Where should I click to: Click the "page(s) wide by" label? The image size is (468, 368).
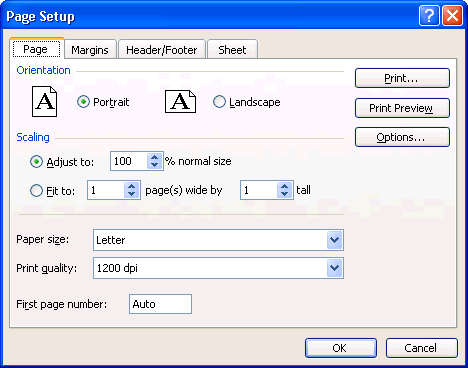coord(184,190)
